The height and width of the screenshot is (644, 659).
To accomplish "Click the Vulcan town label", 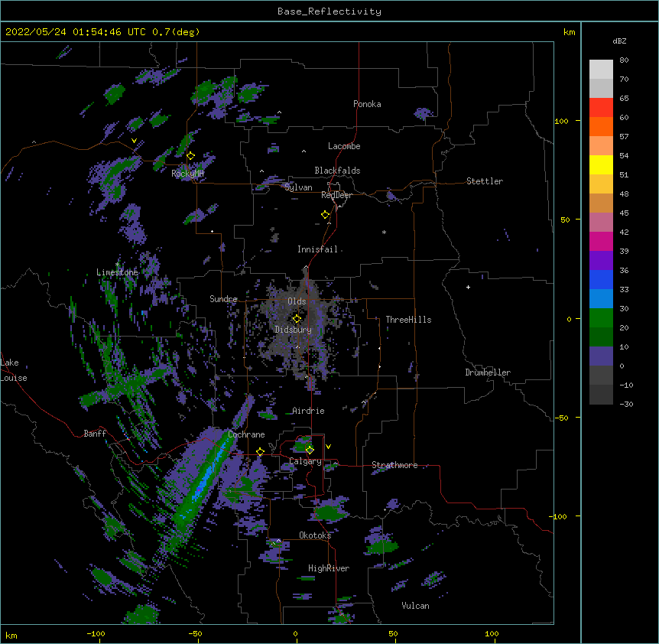I will coord(415,606).
